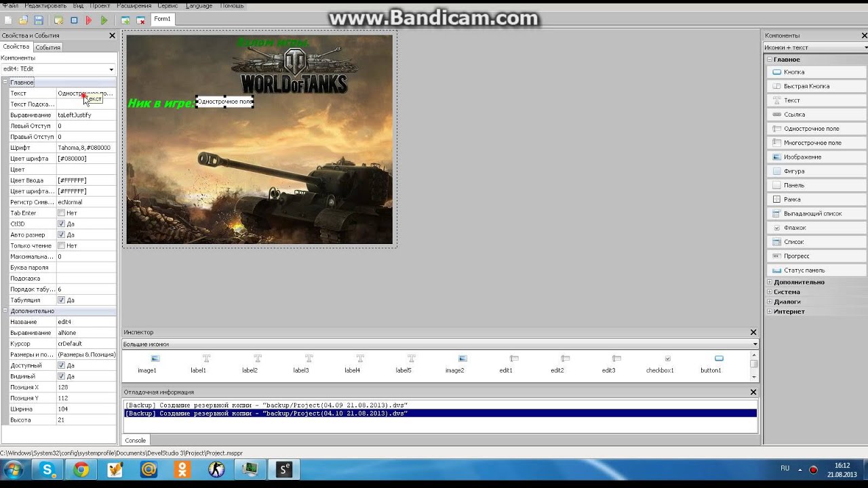Open the Иконки + текст dropdown
The width and height of the screenshot is (868, 488).
pyautogui.click(x=866, y=47)
